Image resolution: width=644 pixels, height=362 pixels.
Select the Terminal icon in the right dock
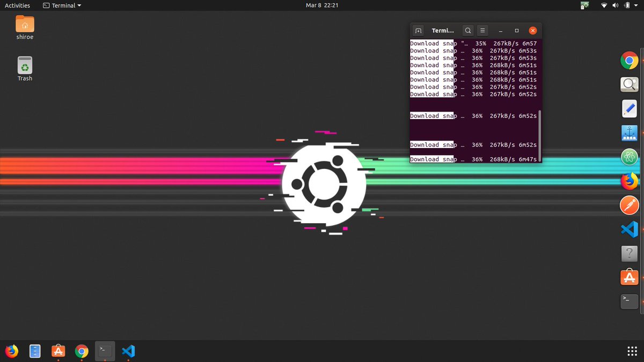pos(629,302)
